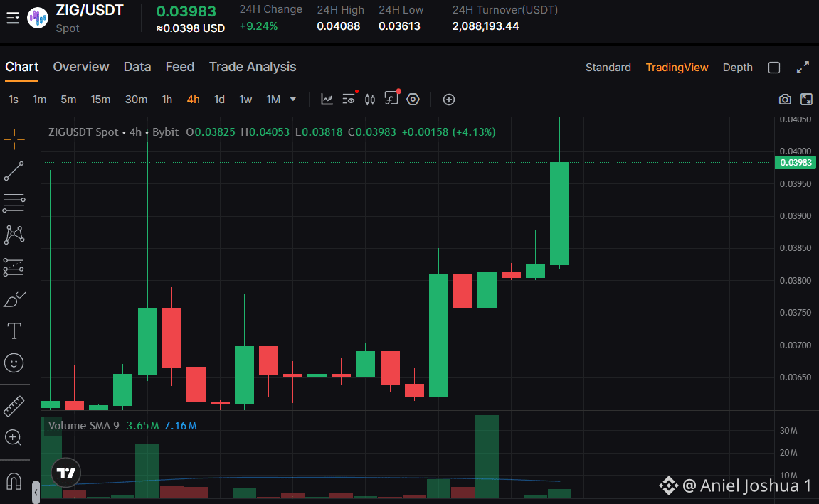The image size is (819, 504).
Task: Click the ZIGUSDT Spot 4h Bybit legend
Action: 114,132
